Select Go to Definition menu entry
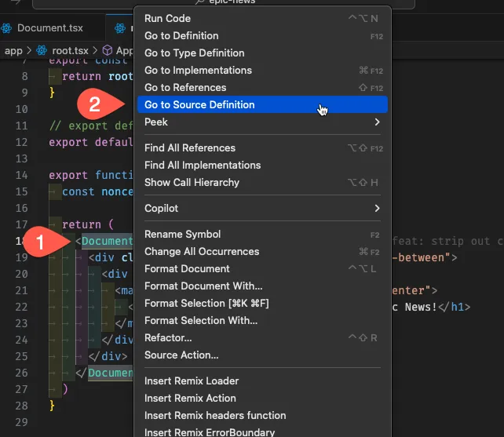 262,35
